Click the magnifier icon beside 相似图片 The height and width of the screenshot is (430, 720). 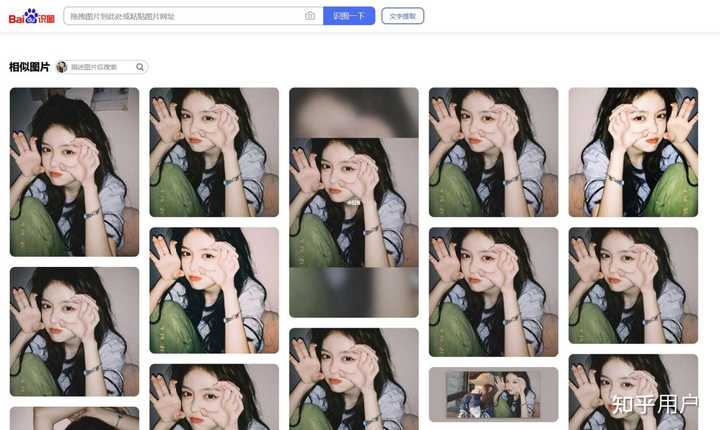tap(140, 67)
